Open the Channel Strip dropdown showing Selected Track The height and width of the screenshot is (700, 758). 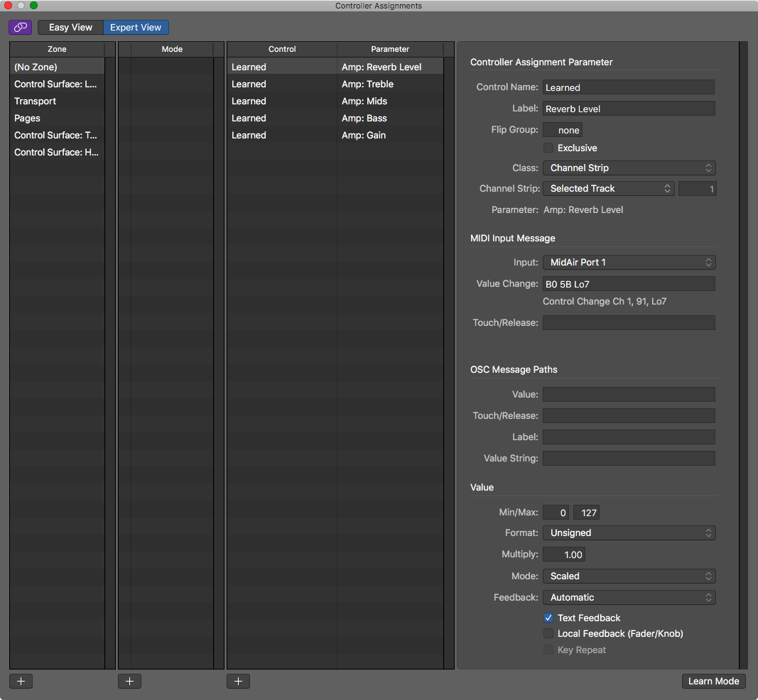(608, 188)
